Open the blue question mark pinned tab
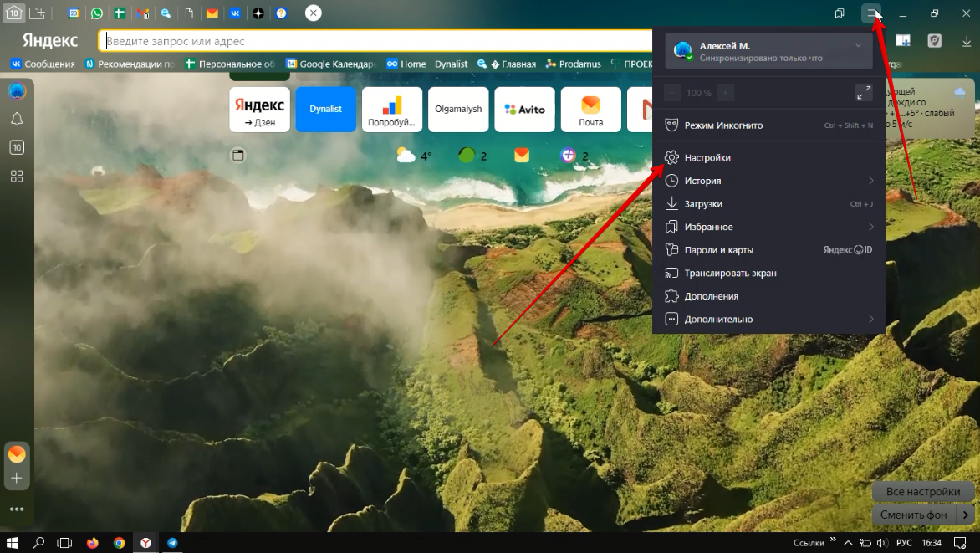The height and width of the screenshot is (553, 980). tap(281, 13)
